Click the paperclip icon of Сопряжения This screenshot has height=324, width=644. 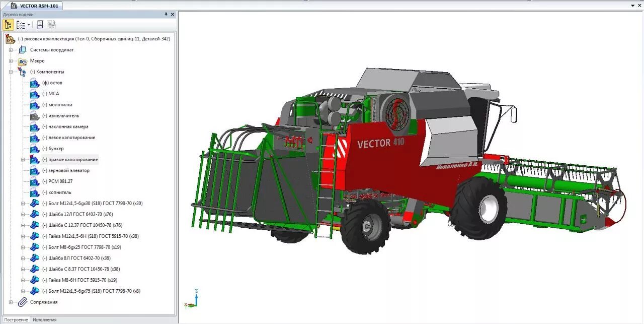point(23,302)
